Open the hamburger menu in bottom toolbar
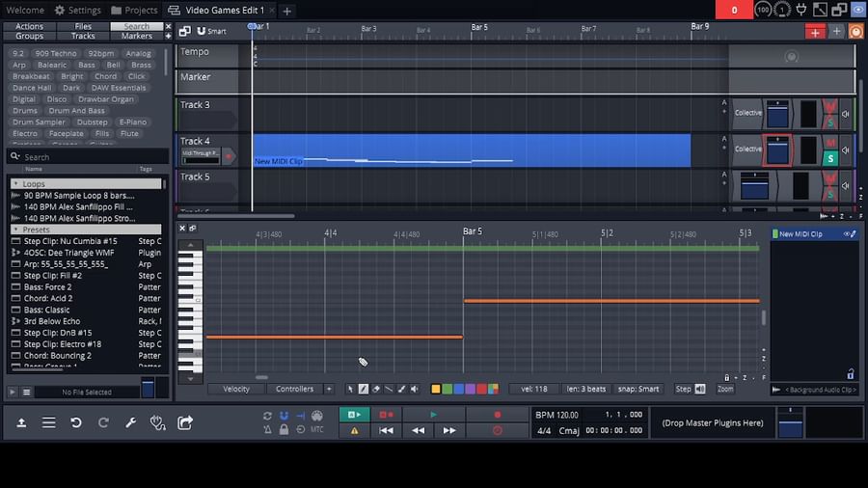 (x=49, y=422)
